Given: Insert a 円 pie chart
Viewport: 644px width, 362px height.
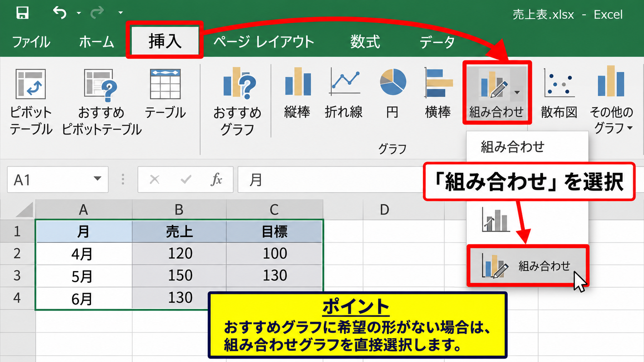Looking at the screenshot, I should point(392,93).
